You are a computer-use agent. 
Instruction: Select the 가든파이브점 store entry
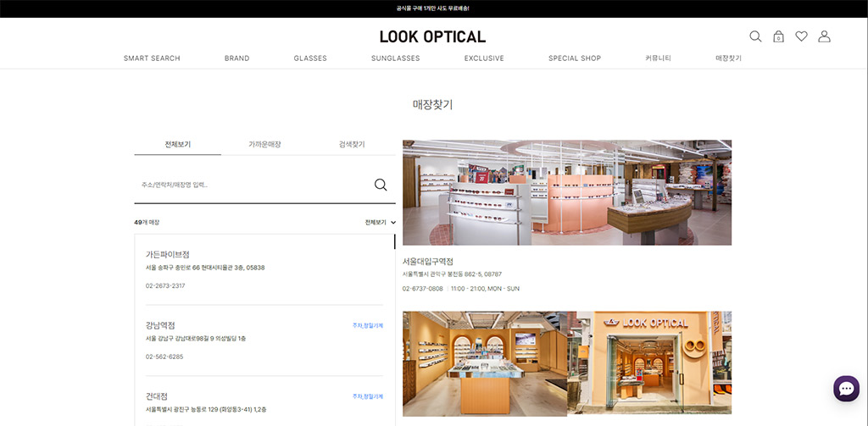click(168, 254)
